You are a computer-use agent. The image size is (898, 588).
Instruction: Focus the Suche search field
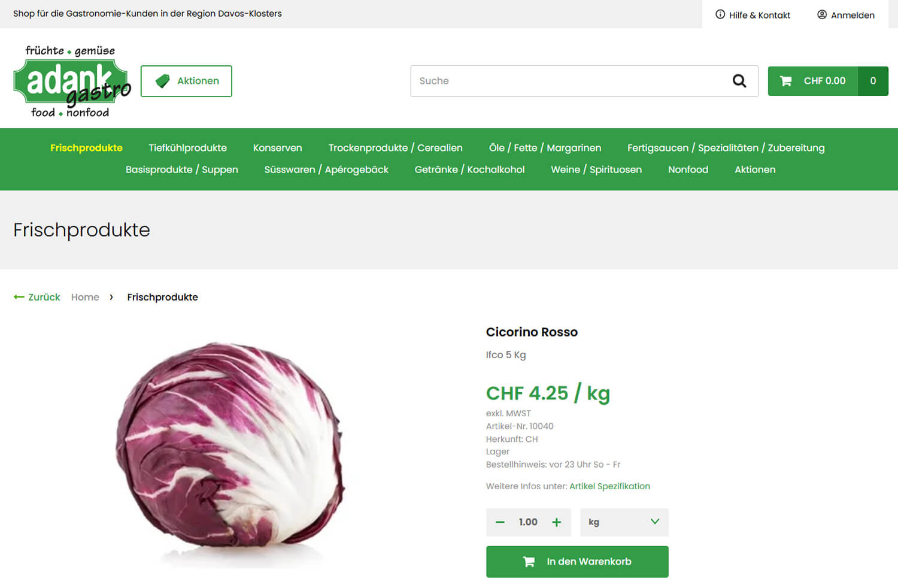coord(569,81)
